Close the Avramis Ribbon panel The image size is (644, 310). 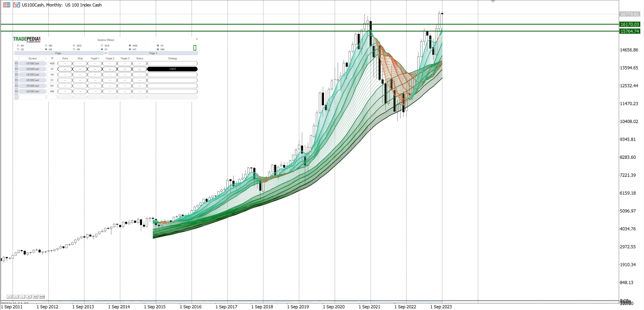tap(197, 39)
